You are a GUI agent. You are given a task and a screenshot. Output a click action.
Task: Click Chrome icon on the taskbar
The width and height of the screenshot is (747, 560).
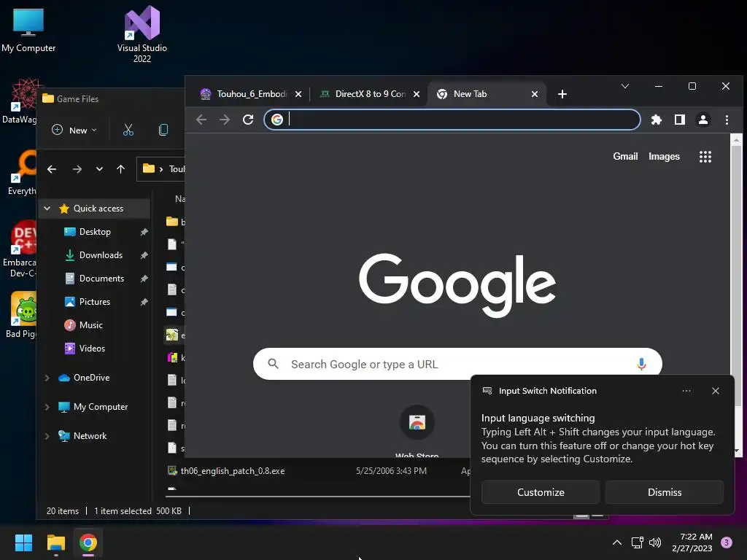click(88, 542)
